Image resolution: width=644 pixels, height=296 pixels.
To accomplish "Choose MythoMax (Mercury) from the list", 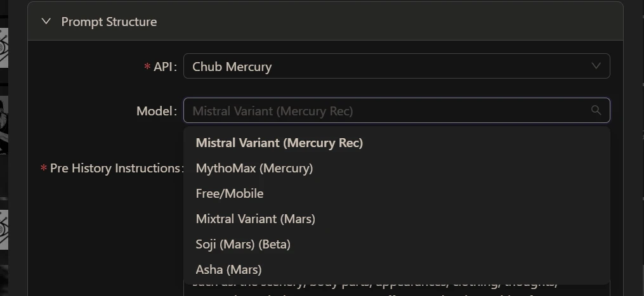I will (254, 169).
